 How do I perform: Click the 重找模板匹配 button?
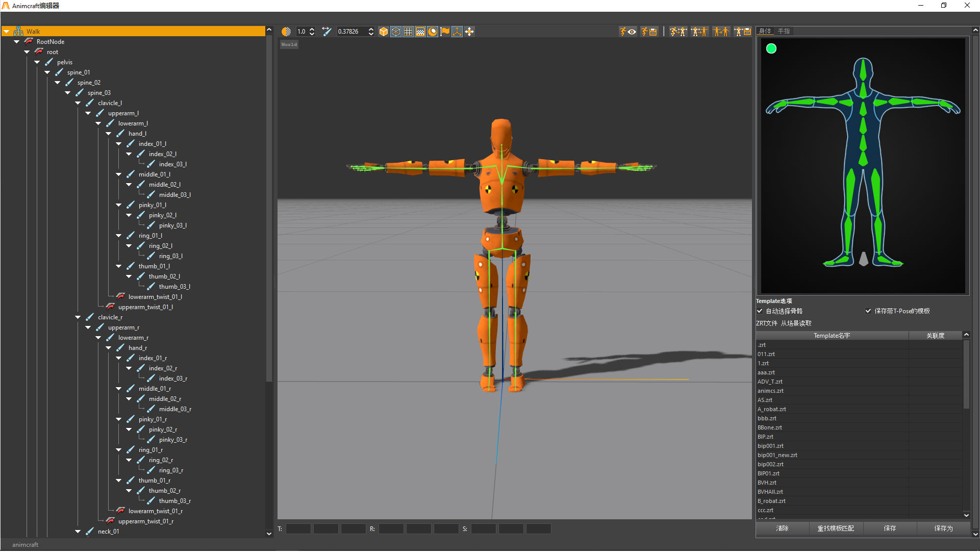(x=836, y=528)
